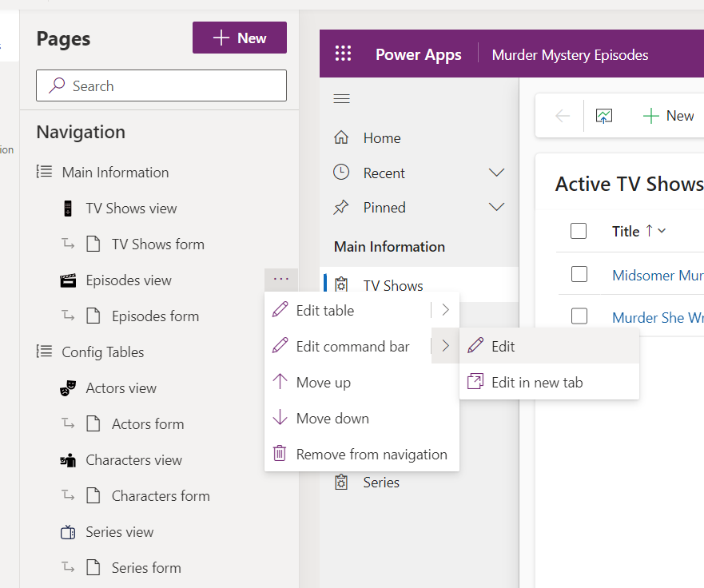704x588 pixels.
Task: Click the Home house icon in the site map
Action: [x=341, y=137]
